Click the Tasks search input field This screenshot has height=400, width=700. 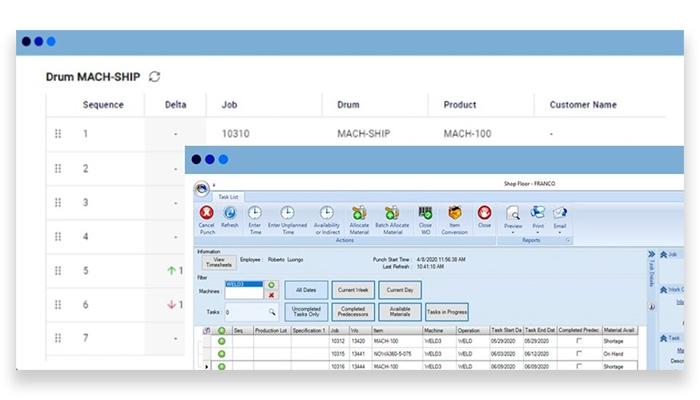pyautogui.click(x=251, y=312)
